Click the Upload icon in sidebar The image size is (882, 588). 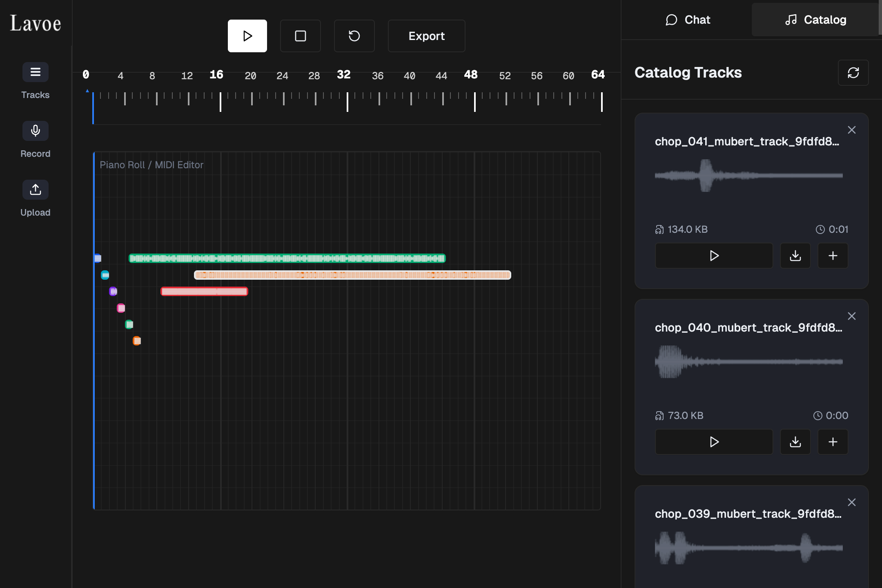[35, 190]
